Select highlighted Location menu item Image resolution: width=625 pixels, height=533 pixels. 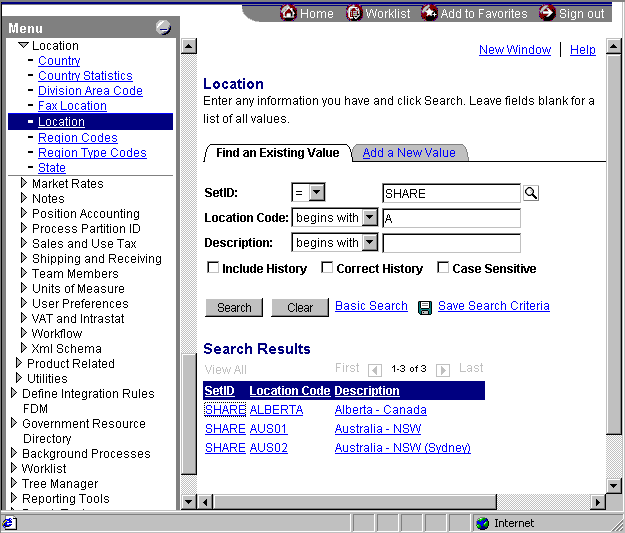pyautogui.click(x=61, y=122)
